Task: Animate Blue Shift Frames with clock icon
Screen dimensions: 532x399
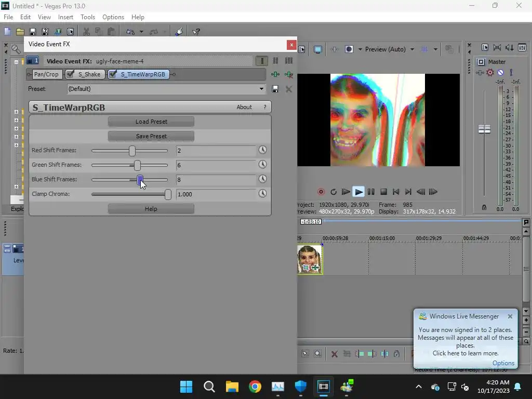Action: [262, 179]
